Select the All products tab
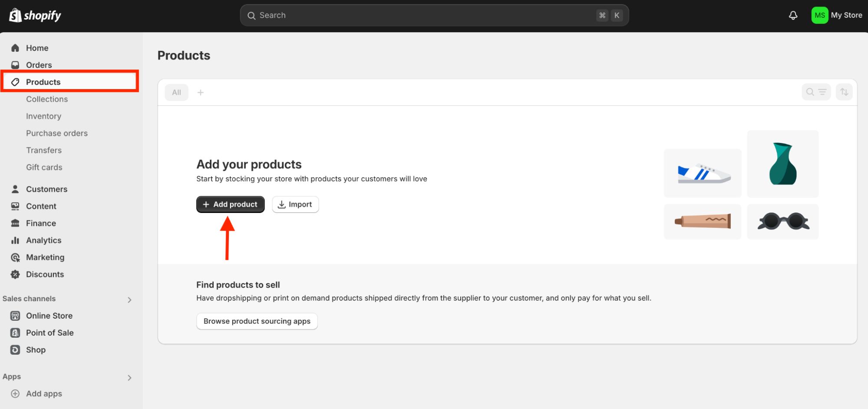Viewport: 868px width, 409px height. pyautogui.click(x=176, y=92)
